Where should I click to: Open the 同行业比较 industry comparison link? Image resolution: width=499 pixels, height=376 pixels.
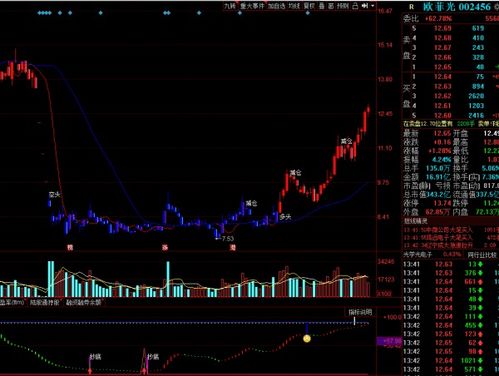coord(482,255)
